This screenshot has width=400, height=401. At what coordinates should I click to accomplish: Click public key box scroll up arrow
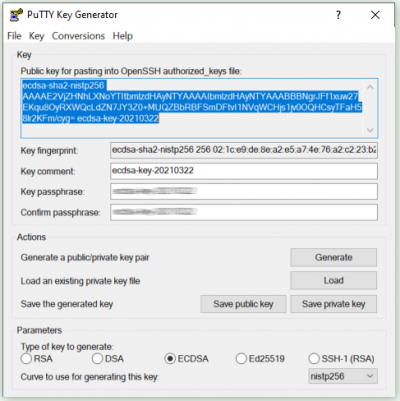370,88
